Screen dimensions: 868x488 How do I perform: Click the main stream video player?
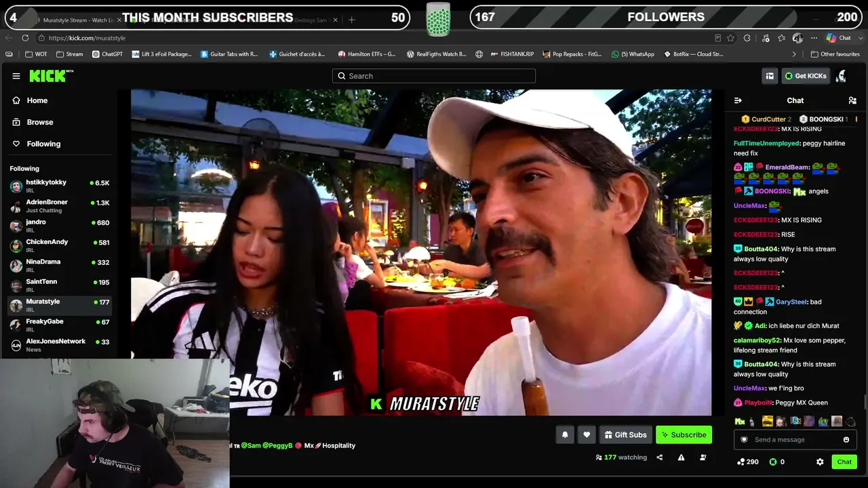click(421, 252)
